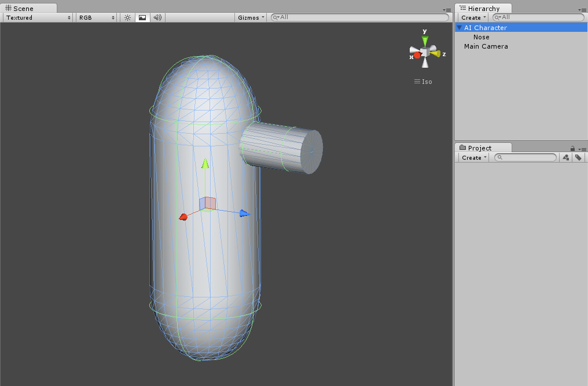
Task: Toggle the skybox and image effects button
Action: coord(142,17)
